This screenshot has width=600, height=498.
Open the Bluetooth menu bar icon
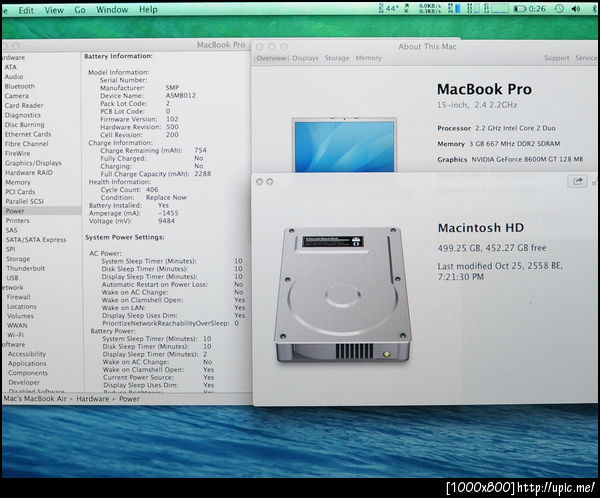click(595, 8)
